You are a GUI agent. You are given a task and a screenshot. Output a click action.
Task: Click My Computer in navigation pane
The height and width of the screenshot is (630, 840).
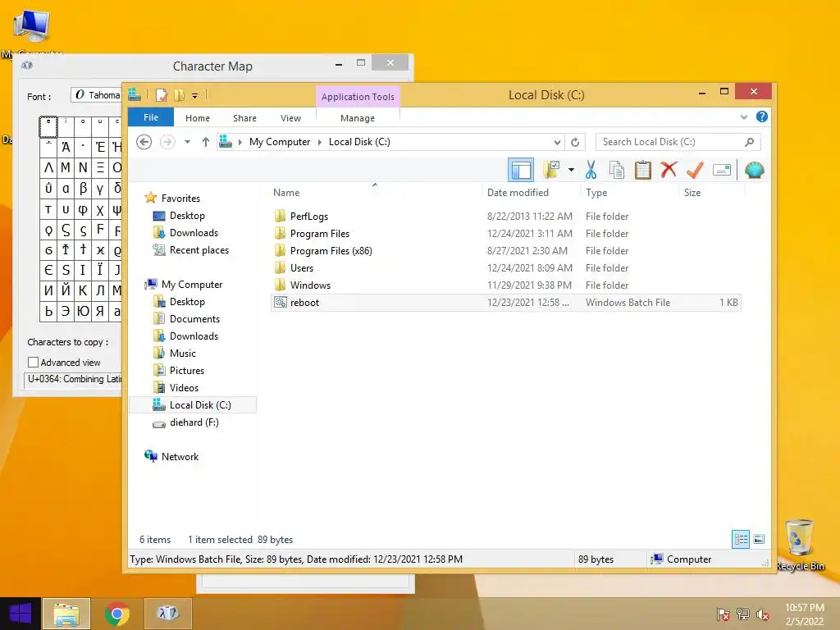192,285
